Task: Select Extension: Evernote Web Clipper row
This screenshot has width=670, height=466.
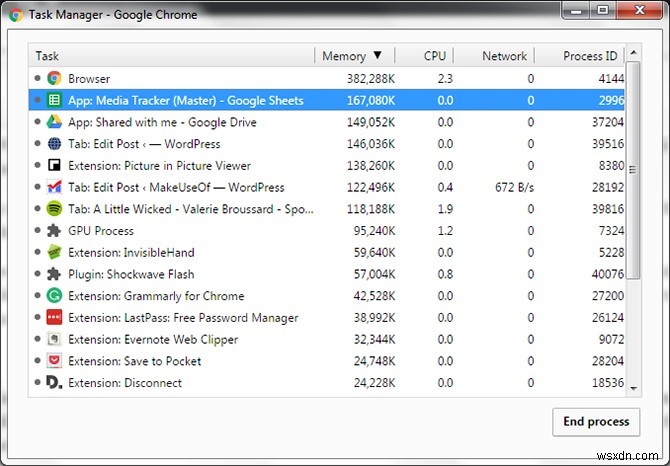Action: pyautogui.click(x=326, y=339)
